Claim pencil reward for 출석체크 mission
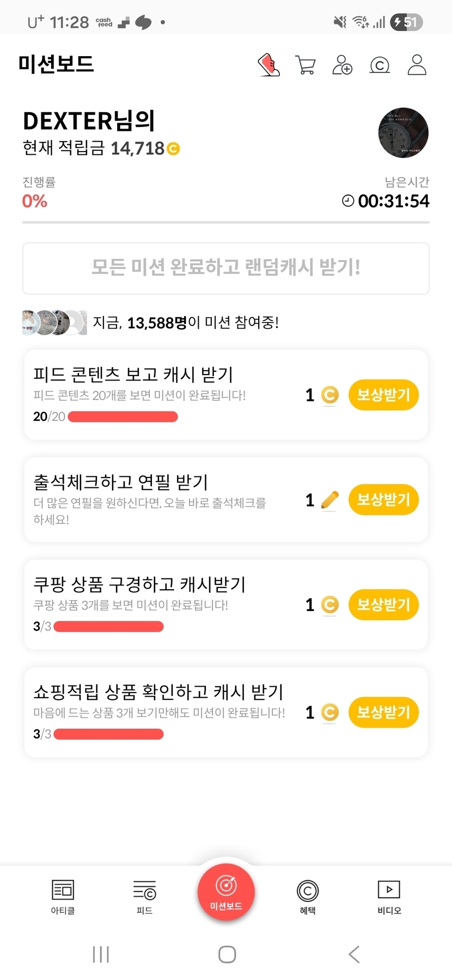This screenshot has width=452, height=980. (383, 500)
